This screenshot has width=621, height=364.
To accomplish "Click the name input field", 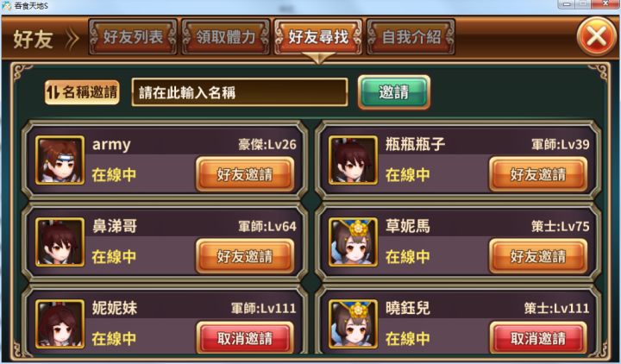I will tap(240, 92).
